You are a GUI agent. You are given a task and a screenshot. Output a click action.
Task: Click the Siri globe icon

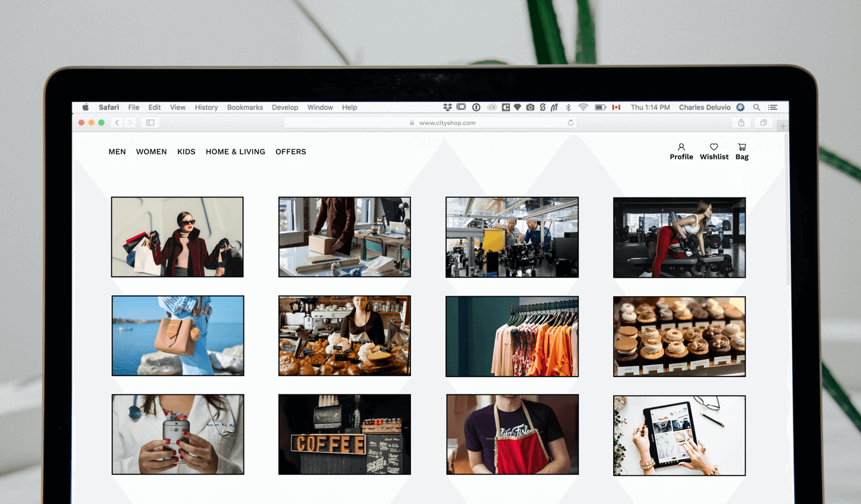coord(740,107)
